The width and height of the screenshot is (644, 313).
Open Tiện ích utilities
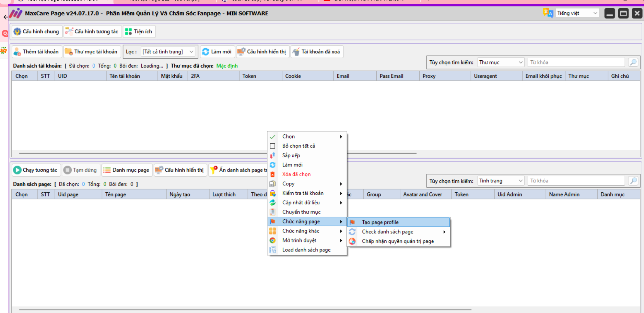click(139, 32)
